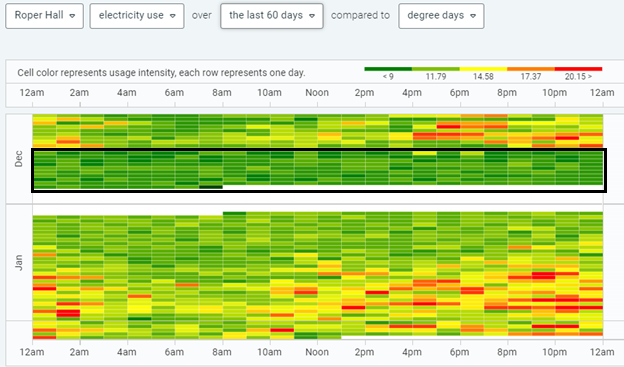
Task: Click the arrow icon beside degree days
Action: [x=473, y=16]
